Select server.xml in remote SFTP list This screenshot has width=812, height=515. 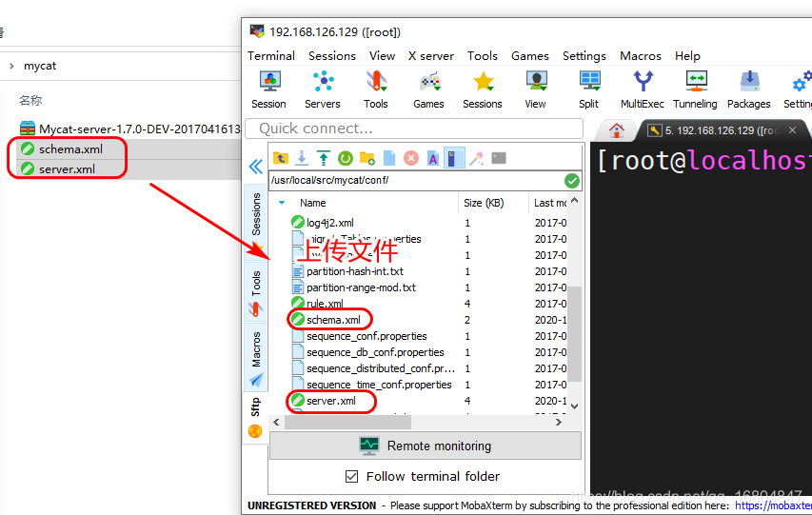[x=331, y=401]
